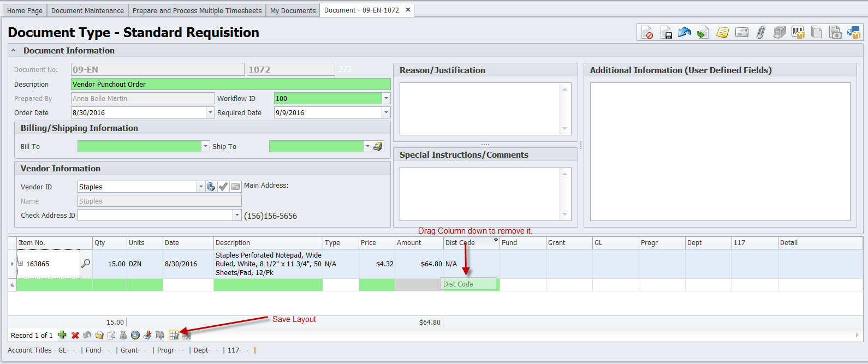Open the Required Date dropdown calendar
The width and height of the screenshot is (868, 364).
386,112
